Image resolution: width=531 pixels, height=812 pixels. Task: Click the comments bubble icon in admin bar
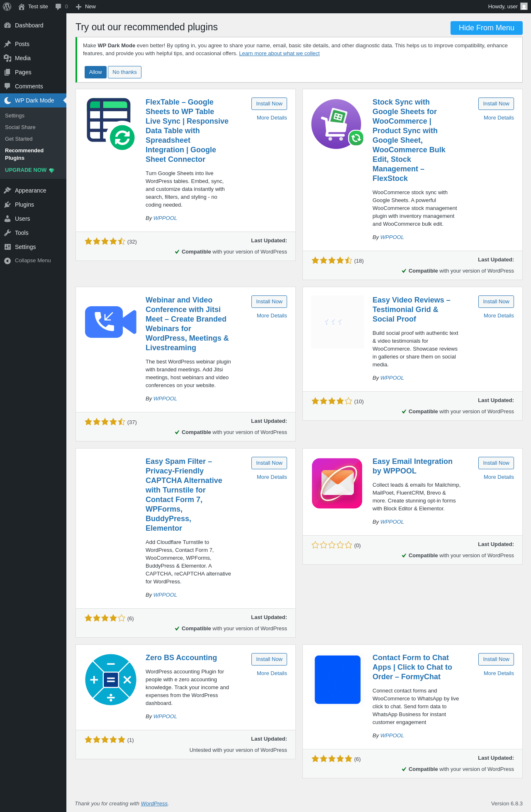(58, 7)
